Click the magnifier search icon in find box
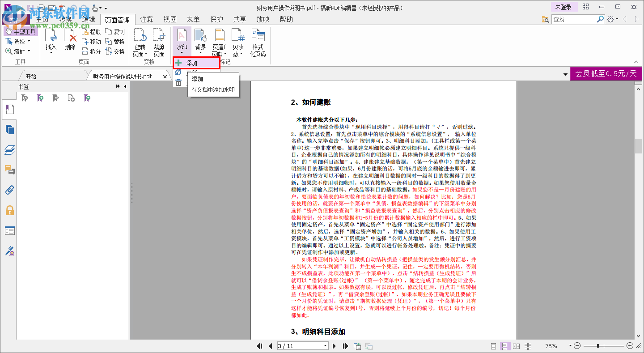This screenshot has width=644, height=353. [601, 19]
